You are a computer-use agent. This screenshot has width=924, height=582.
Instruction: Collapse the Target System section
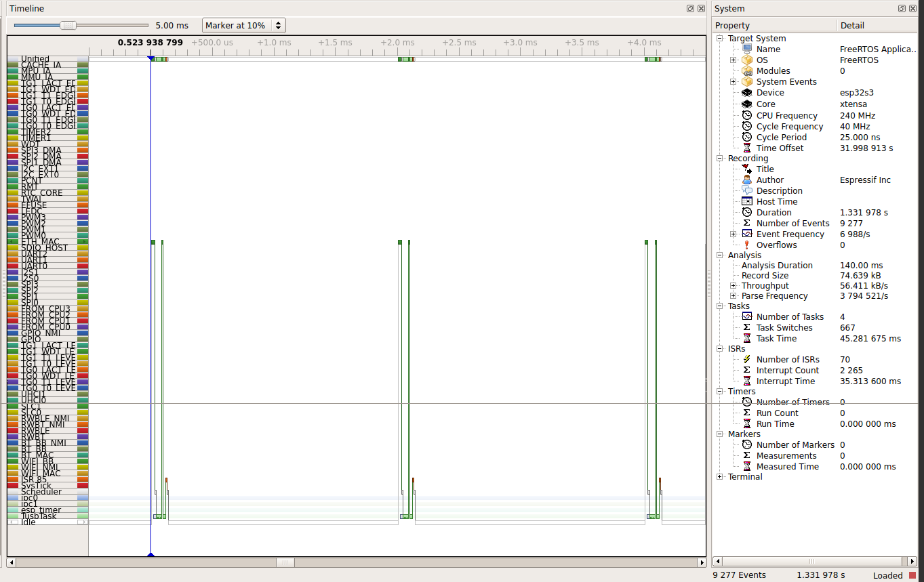(x=719, y=38)
